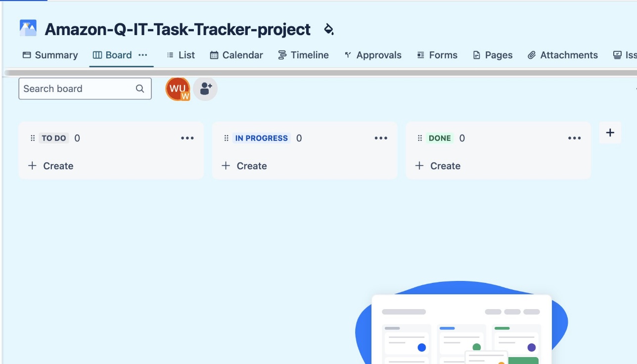Open DONE column actions menu

point(574,138)
